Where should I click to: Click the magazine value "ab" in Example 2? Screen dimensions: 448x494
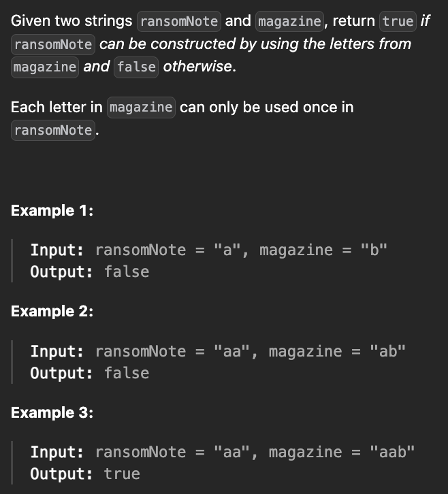[387, 351]
